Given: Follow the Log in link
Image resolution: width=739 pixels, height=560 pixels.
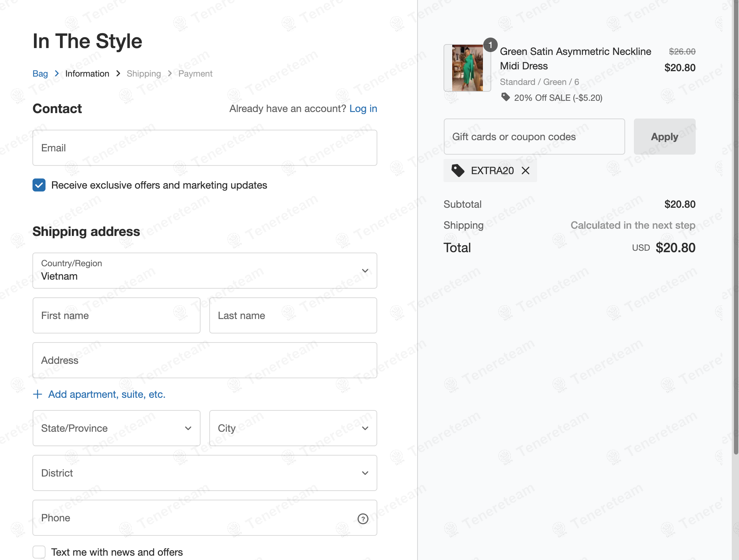Looking at the screenshot, I should pyautogui.click(x=363, y=109).
